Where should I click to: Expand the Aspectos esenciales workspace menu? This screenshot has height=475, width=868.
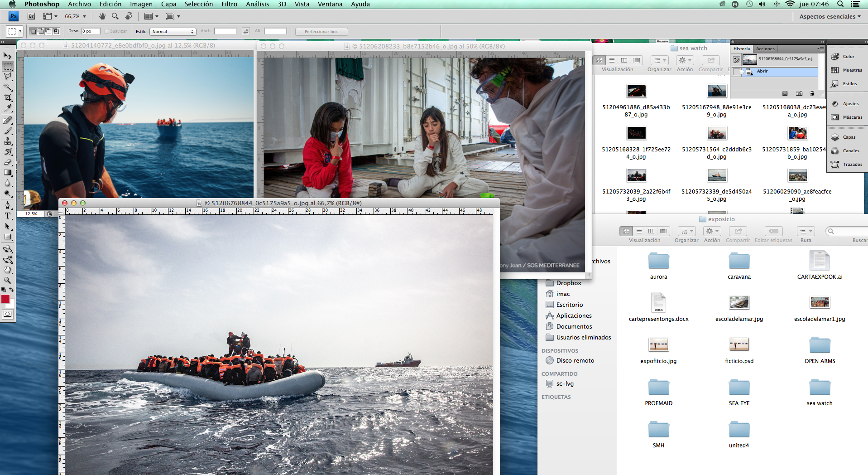tap(830, 16)
